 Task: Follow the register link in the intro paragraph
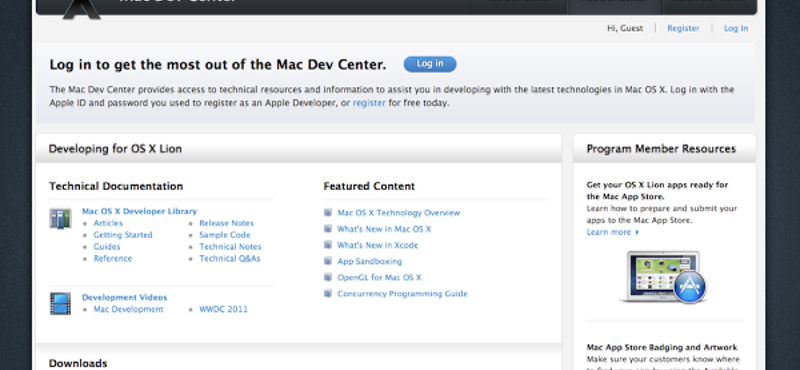click(369, 103)
